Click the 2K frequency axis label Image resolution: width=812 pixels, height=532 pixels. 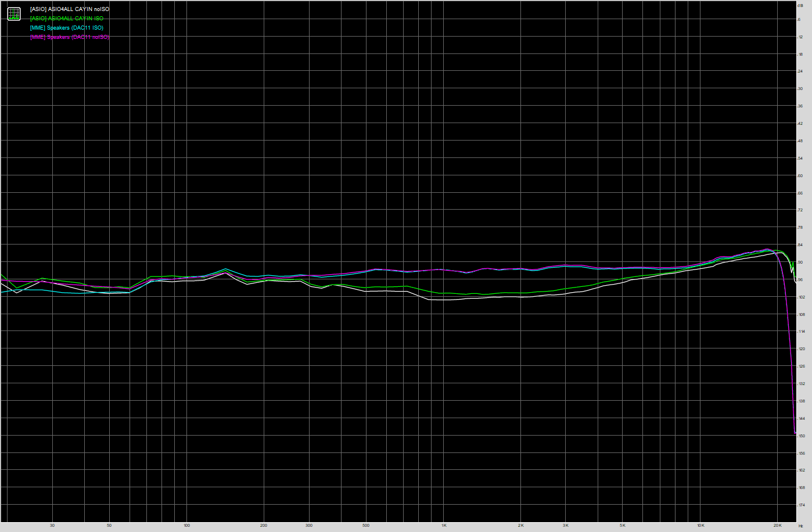(520, 526)
